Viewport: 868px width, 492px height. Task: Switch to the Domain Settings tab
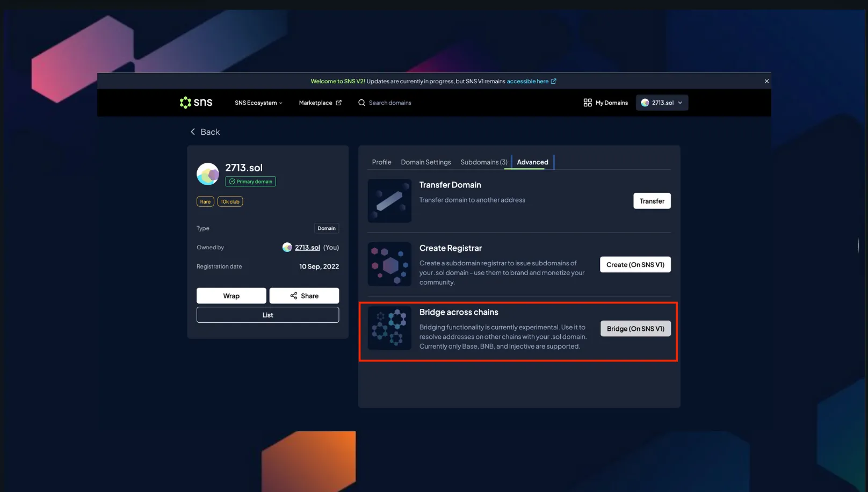click(x=425, y=162)
